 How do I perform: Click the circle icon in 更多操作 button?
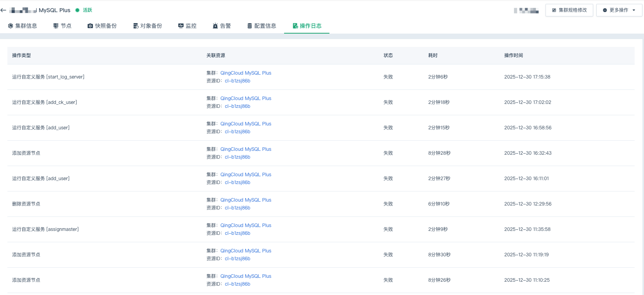pyautogui.click(x=605, y=10)
